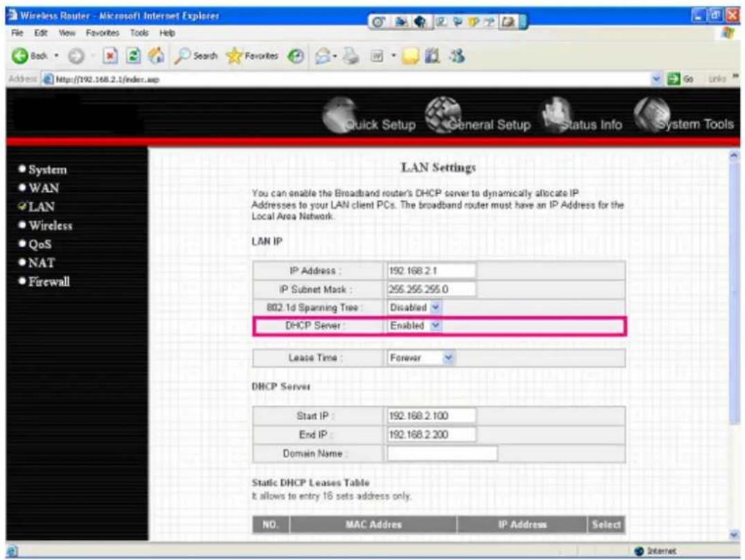745x560 pixels.
Task: Click the page icon in address bar
Action: pyautogui.click(x=48, y=79)
